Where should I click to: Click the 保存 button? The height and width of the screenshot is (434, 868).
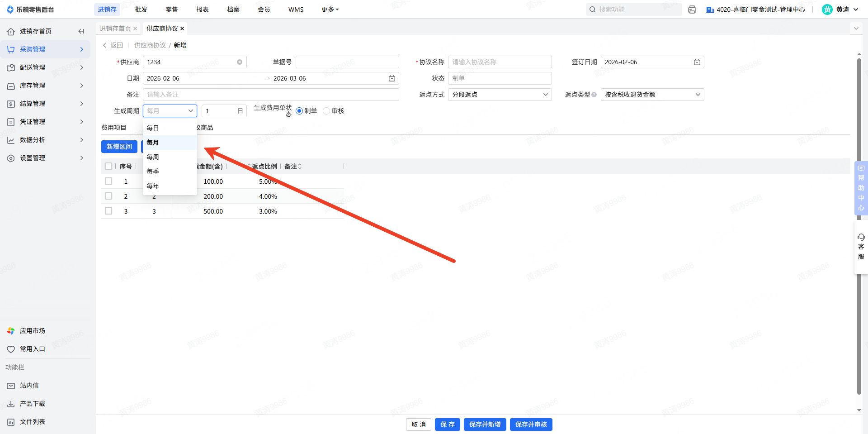[x=448, y=424]
